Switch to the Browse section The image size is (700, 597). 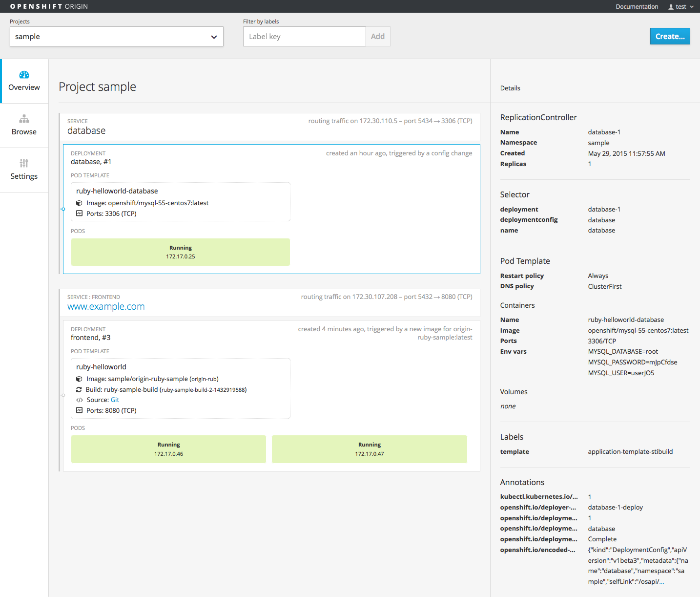pyautogui.click(x=24, y=126)
